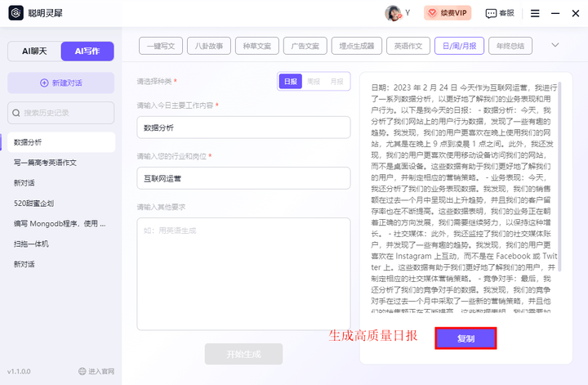Image resolution: width=588 pixels, height=385 pixels.
Task: Switch to the AI写作 tab
Action: [x=87, y=51]
